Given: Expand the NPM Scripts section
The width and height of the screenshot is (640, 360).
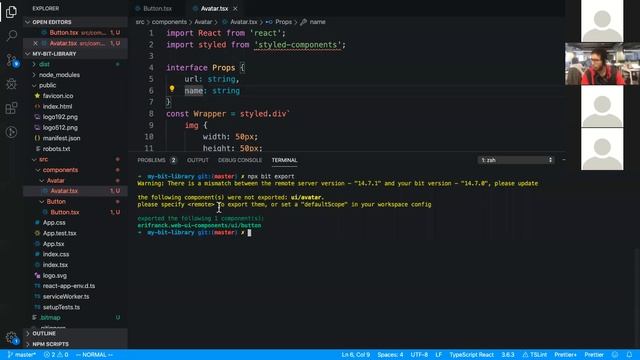Looking at the screenshot, I should 50,344.
